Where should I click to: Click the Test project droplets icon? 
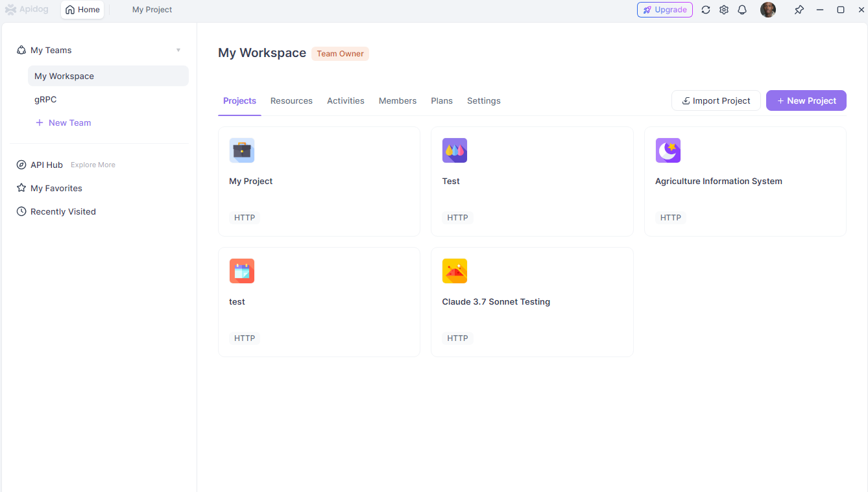455,150
